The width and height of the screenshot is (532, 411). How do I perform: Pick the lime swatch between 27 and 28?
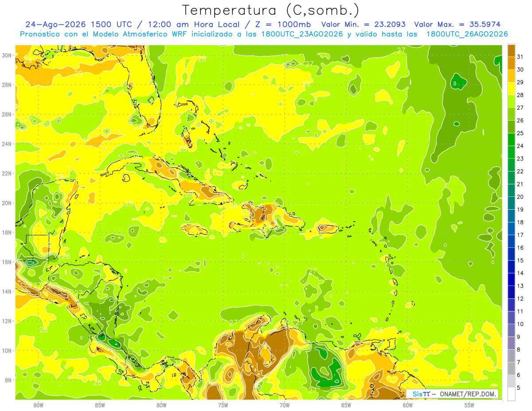[511, 101]
